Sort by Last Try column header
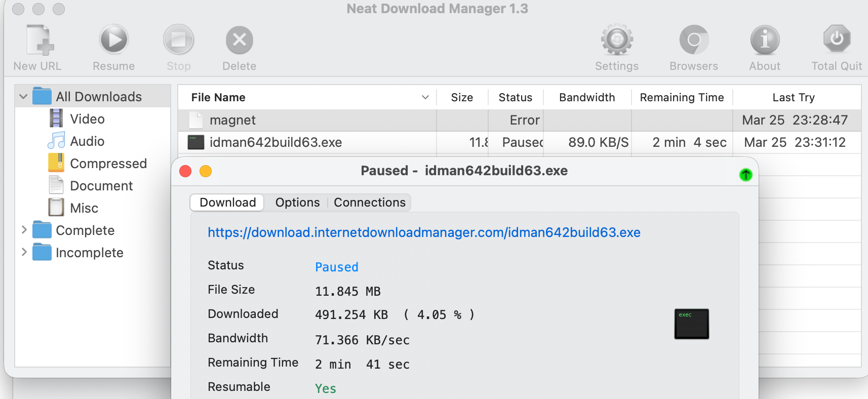 click(x=794, y=97)
